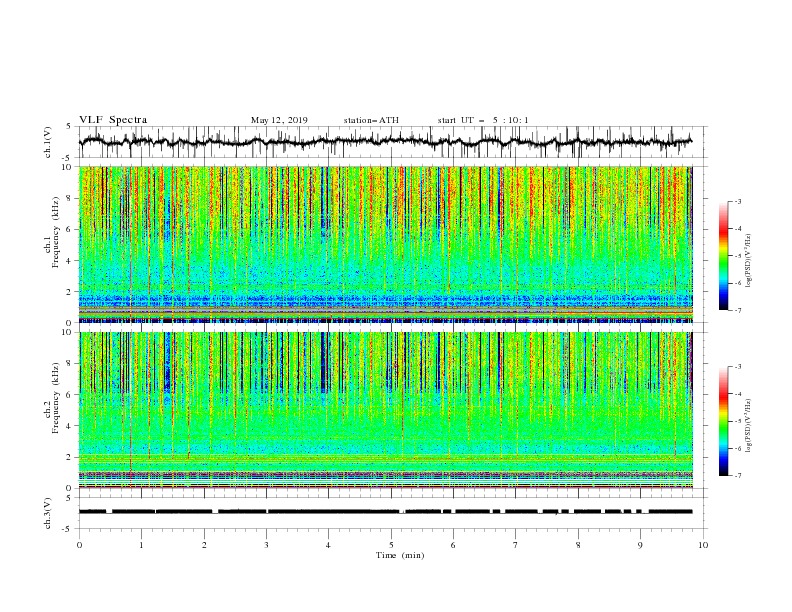The image size is (792, 612).
Task: Select the ch.2 color bar "log(PSD)(V²/Hz)" label
Action: pos(749,426)
